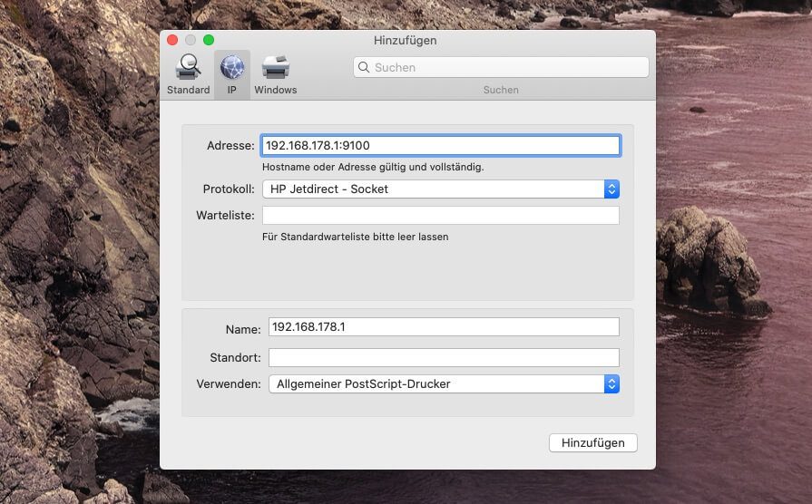Click the green zoom window button
Screen dimensions: 812x504
click(209, 40)
